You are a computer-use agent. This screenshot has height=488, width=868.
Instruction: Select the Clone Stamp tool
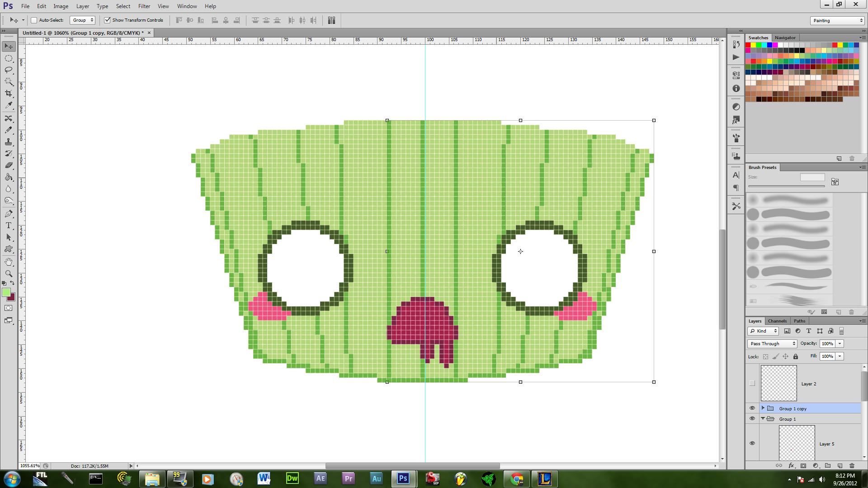click(9, 142)
